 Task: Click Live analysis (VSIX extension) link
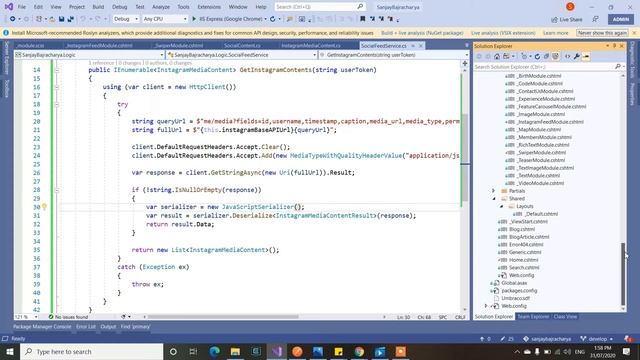pos(503,33)
